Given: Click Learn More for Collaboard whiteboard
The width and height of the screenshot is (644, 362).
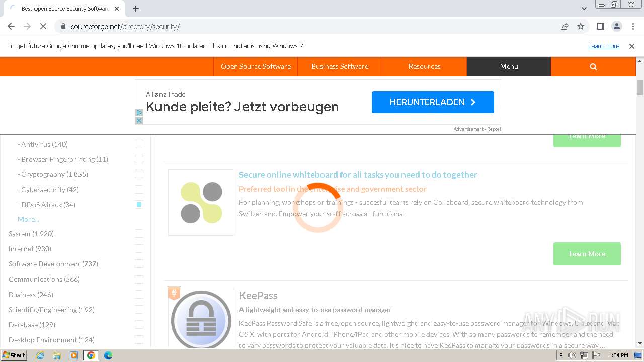Looking at the screenshot, I should point(587,254).
